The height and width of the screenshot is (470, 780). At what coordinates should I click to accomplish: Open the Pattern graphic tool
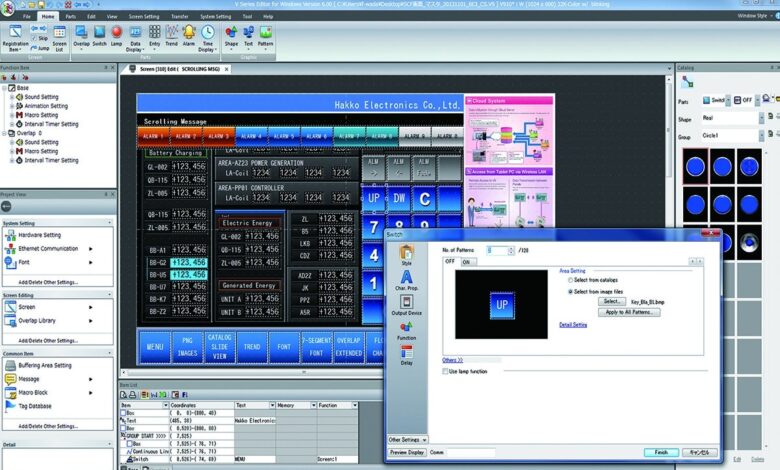point(266,36)
